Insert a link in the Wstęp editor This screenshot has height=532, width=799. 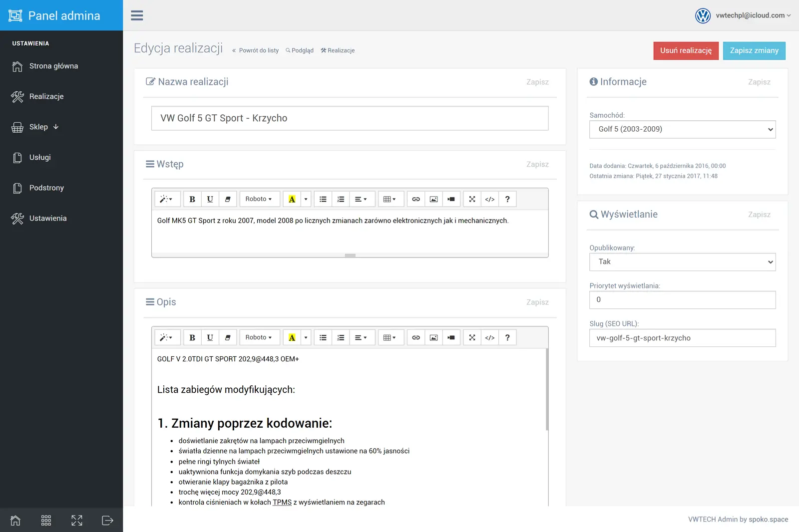point(415,199)
